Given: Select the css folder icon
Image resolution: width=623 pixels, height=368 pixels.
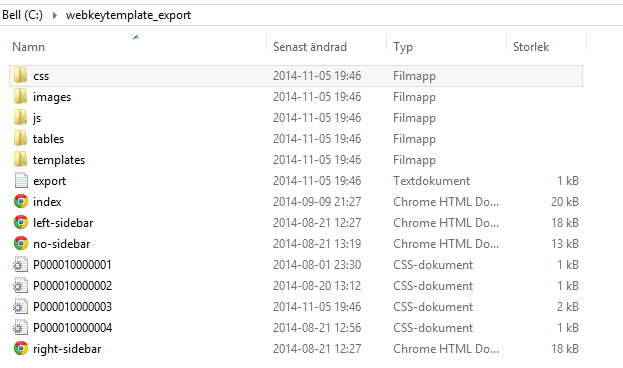Looking at the screenshot, I should (20, 76).
